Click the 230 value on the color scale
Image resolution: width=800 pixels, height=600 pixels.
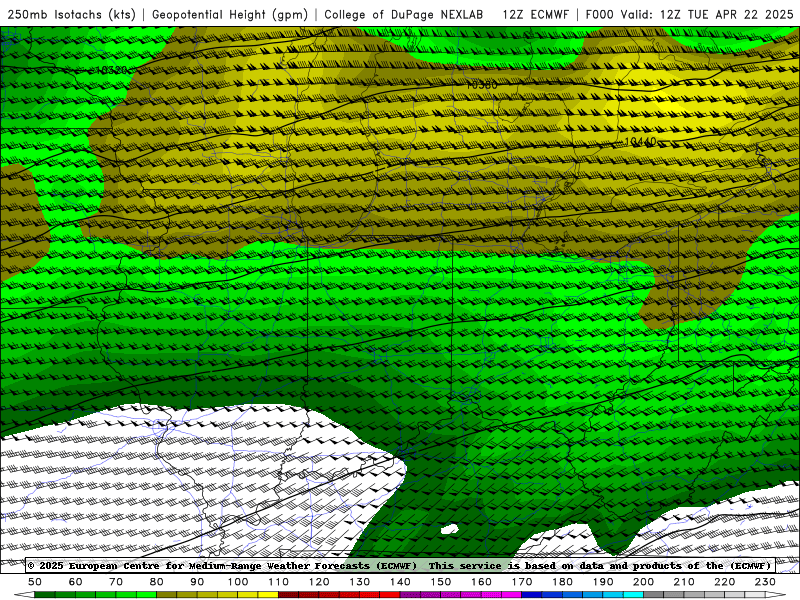[765, 582]
